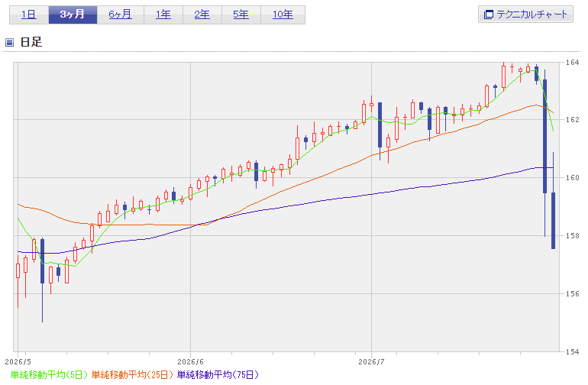Click the 158 price axis label
This screenshot has height=385, width=588.
[x=572, y=236]
